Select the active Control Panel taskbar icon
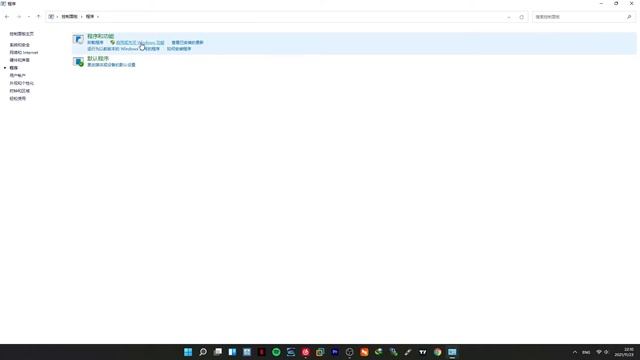This screenshot has height=360, width=640. point(452,352)
